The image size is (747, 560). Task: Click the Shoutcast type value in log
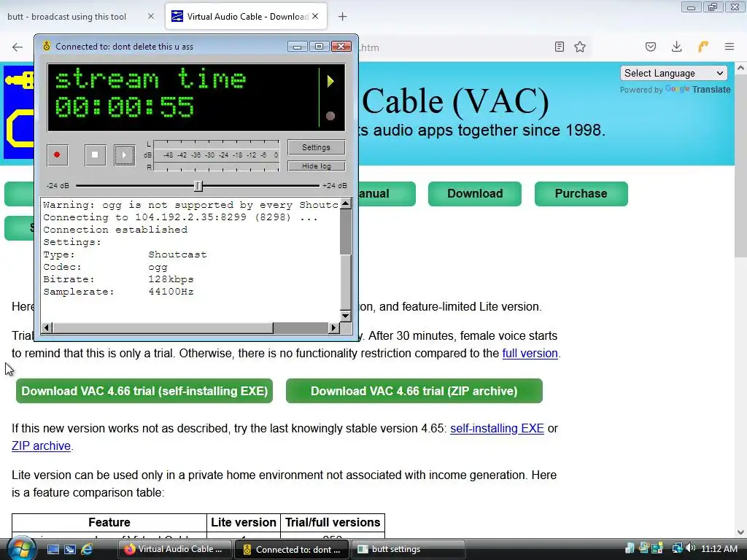click(178, 254)
